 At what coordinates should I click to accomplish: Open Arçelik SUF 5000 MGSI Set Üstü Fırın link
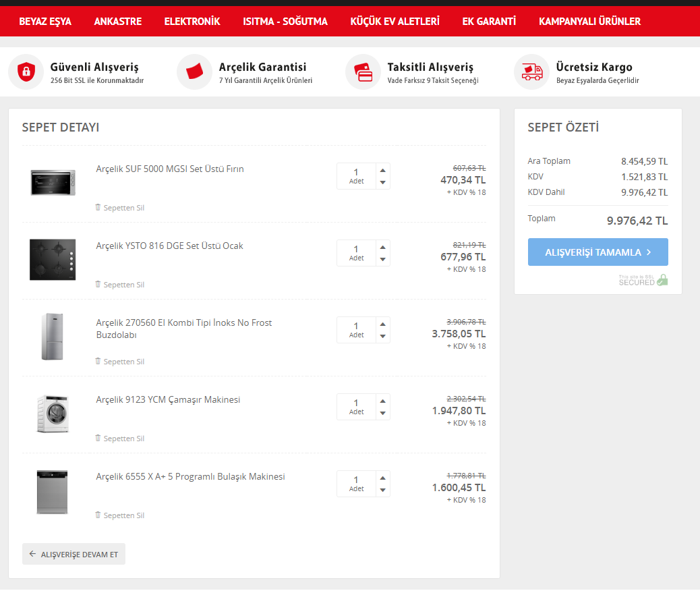click(x=170, y=169)
